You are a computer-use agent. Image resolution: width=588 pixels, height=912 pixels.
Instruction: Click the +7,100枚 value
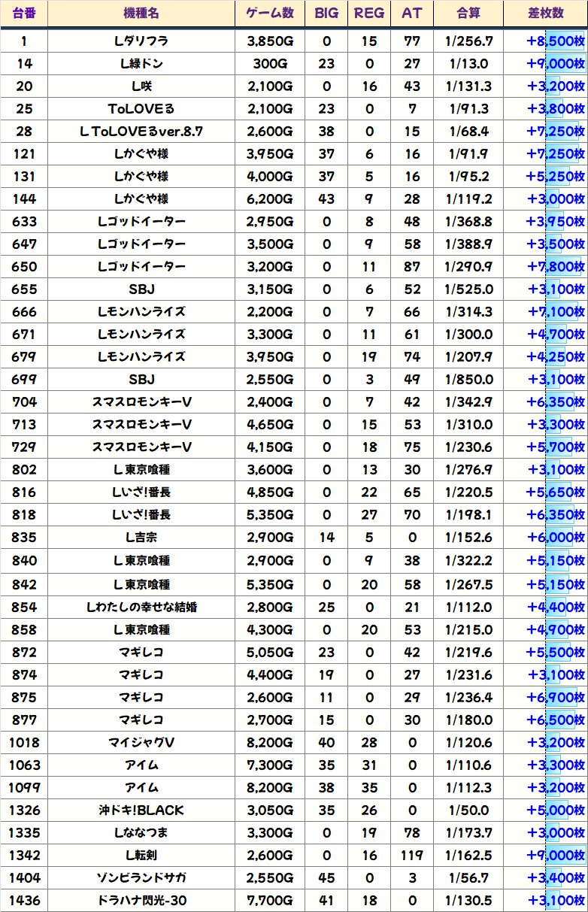[556, 312]
